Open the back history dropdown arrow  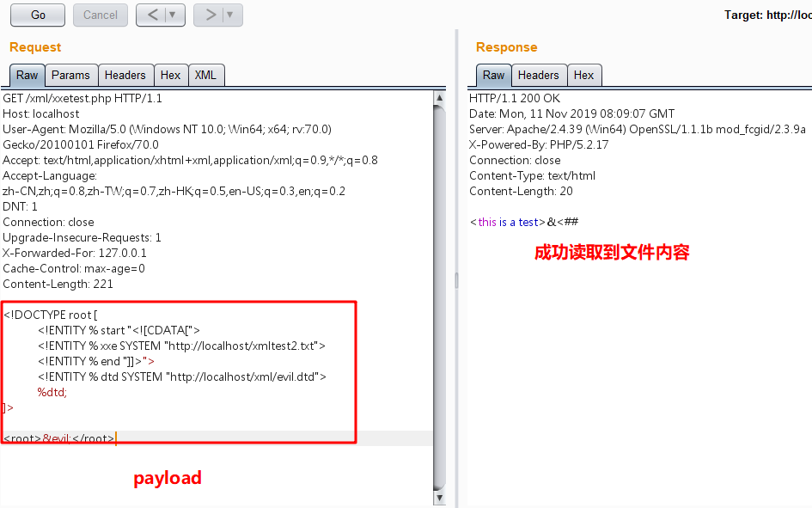(174, 15)
